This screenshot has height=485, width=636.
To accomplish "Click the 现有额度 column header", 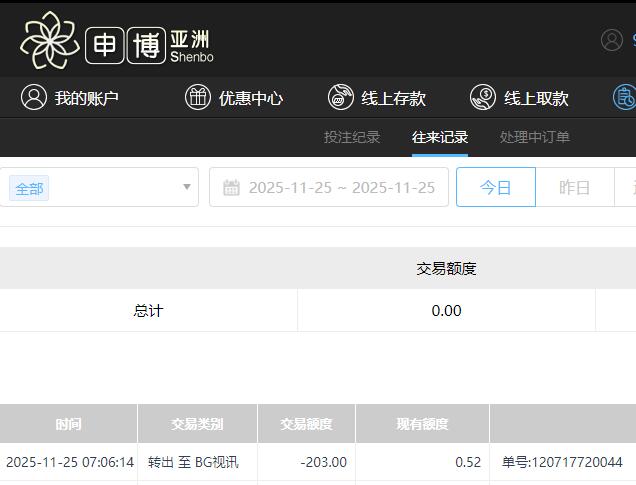I will pyautogui.click(x=422, y=424).
